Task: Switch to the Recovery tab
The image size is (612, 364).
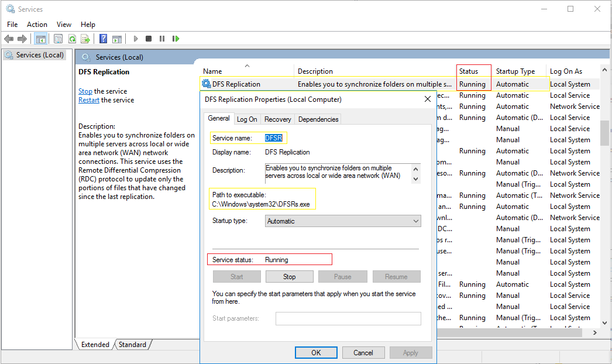Action: click(x=277, y=119)
